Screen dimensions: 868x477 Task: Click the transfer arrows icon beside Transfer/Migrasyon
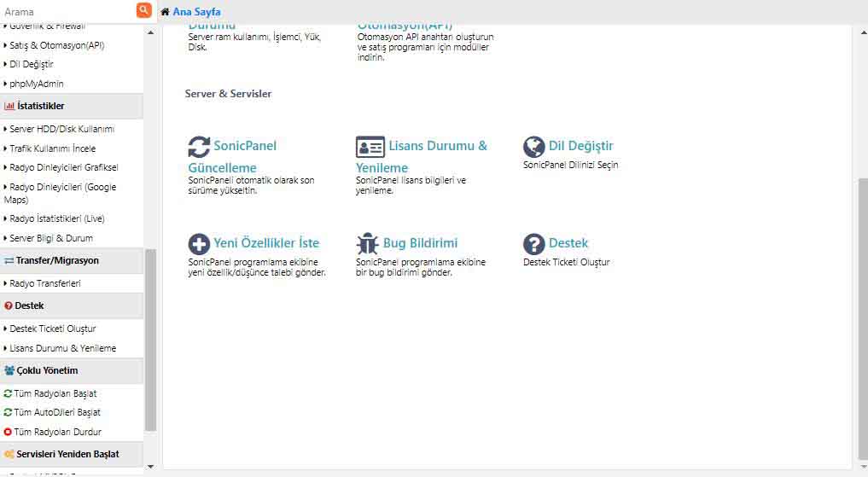[x=9, y=260]
